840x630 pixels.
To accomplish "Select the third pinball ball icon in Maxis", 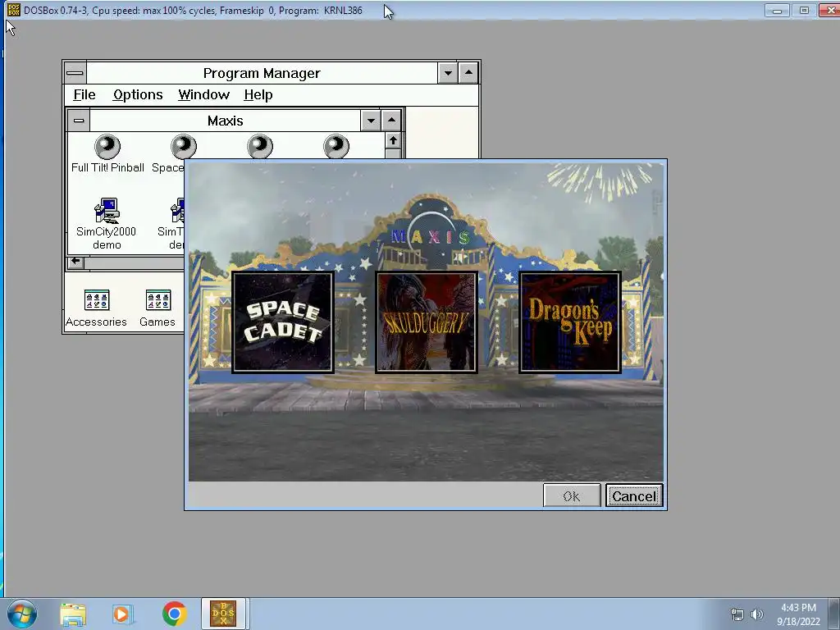I will [x=260, y=147].
